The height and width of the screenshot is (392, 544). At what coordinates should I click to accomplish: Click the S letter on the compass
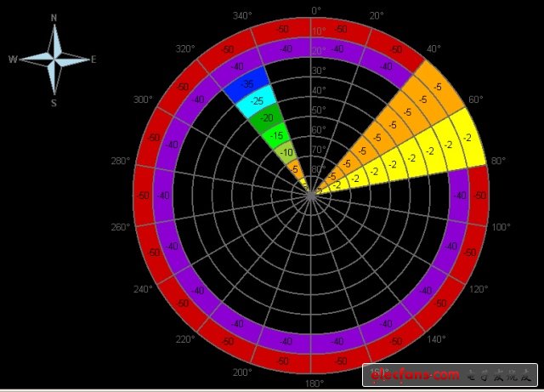(x=54, y=103)
